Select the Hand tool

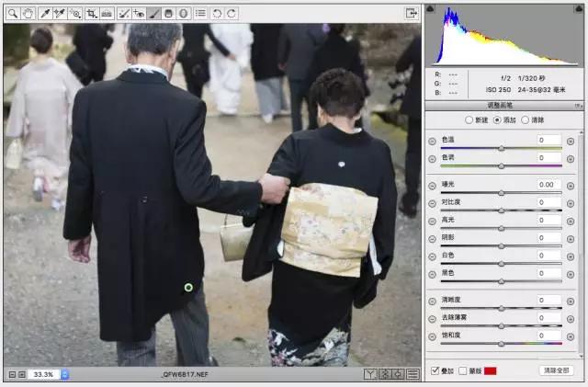click(28, 14)
